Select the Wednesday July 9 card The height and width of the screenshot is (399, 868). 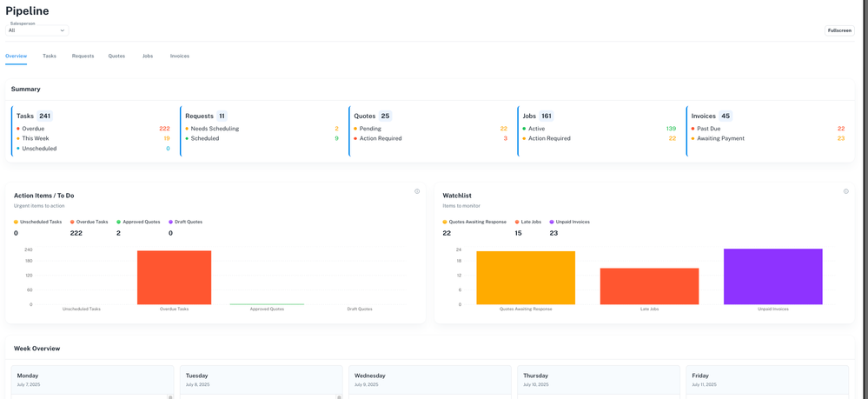coord(429,380)
